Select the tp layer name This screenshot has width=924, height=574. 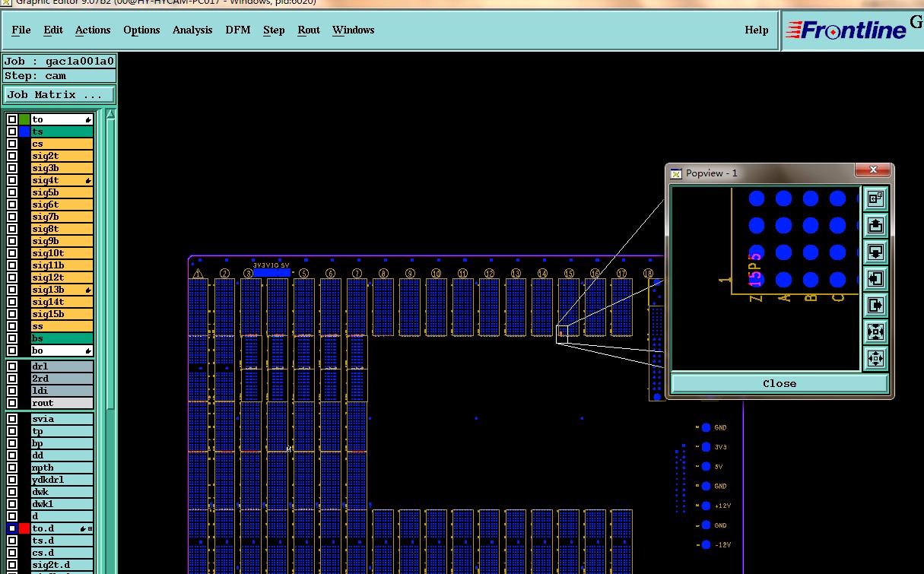click(62, 431)
